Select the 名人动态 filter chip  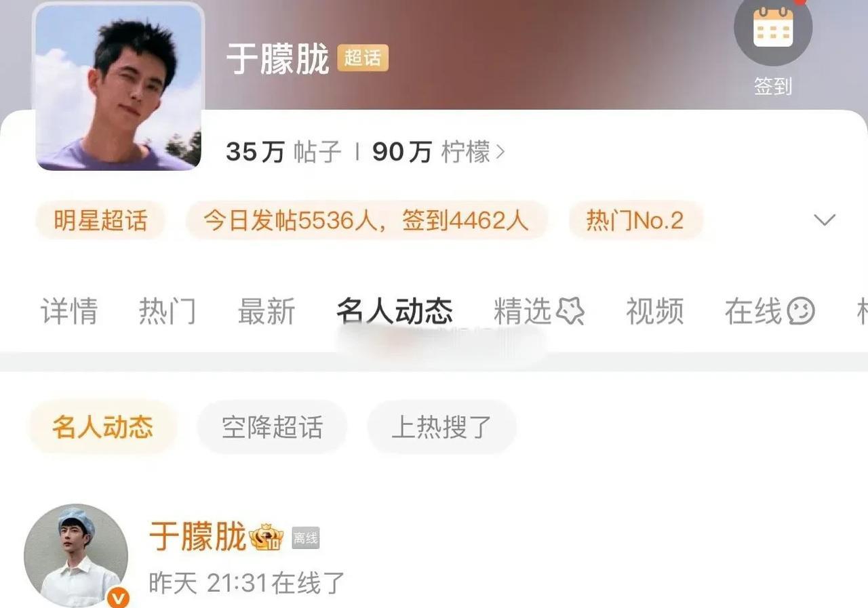point(102,428)
